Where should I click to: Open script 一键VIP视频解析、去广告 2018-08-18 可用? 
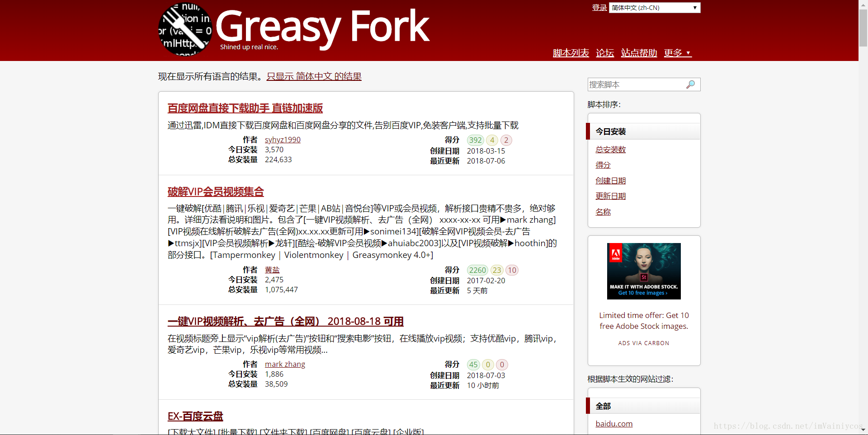286,322
